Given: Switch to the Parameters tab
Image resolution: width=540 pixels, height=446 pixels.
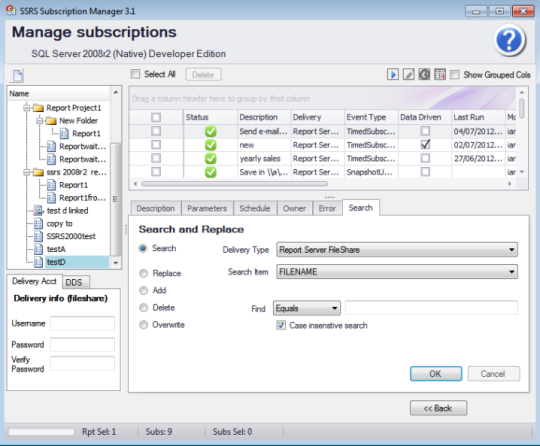Looking at the screenshot, I should tap(207, 208).
